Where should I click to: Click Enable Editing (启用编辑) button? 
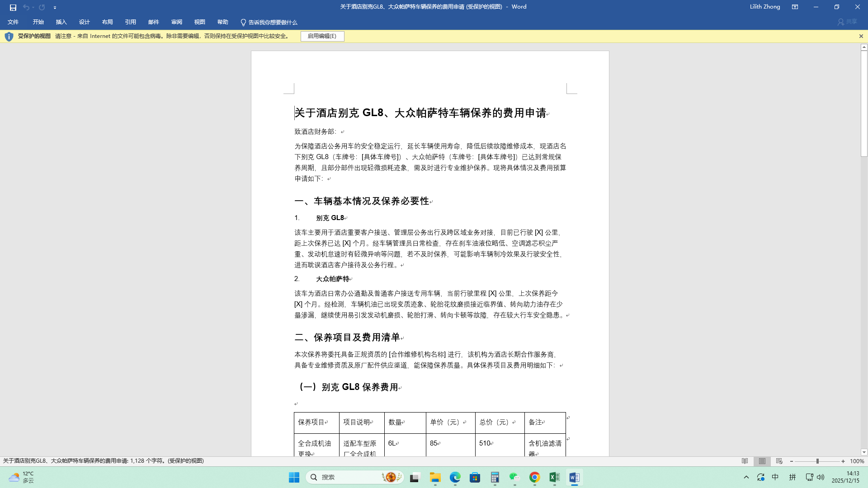[322, 36]
